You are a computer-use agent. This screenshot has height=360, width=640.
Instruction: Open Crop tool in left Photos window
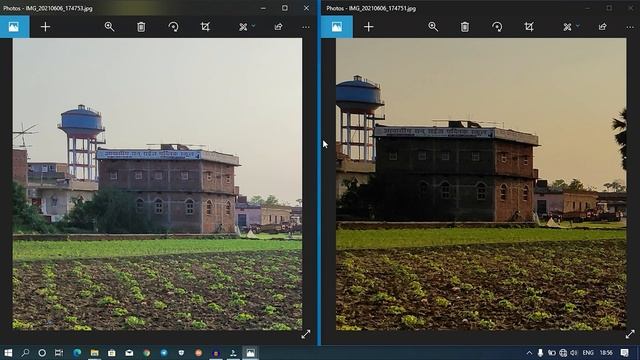point(205,27)
